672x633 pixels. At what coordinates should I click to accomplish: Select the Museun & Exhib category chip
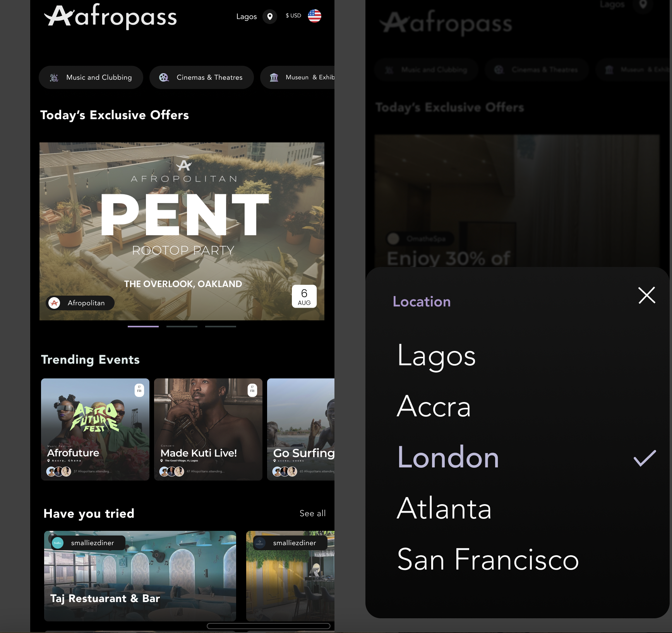coord(297,77)
